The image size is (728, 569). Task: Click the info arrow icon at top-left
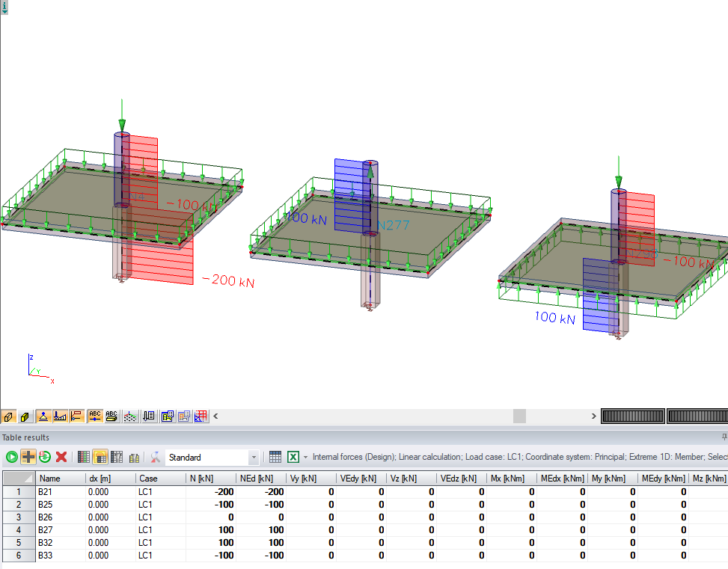coord(4,7)
